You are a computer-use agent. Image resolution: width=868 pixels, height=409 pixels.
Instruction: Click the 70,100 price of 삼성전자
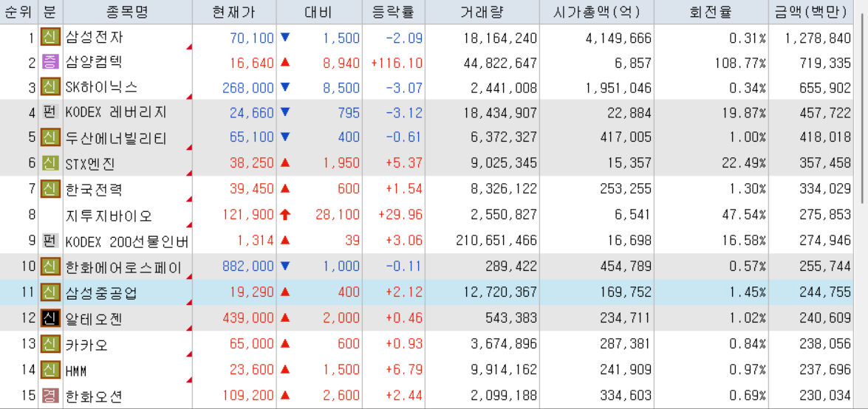pos(252,38)
